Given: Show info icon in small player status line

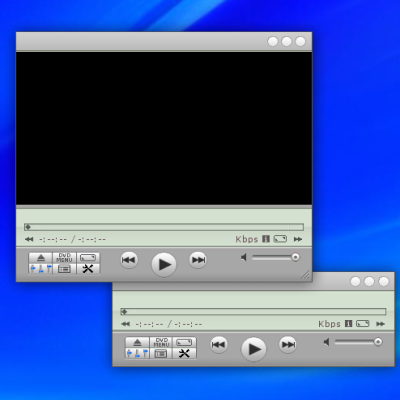Looking at the screenshot, I should [x=348, y=324].
